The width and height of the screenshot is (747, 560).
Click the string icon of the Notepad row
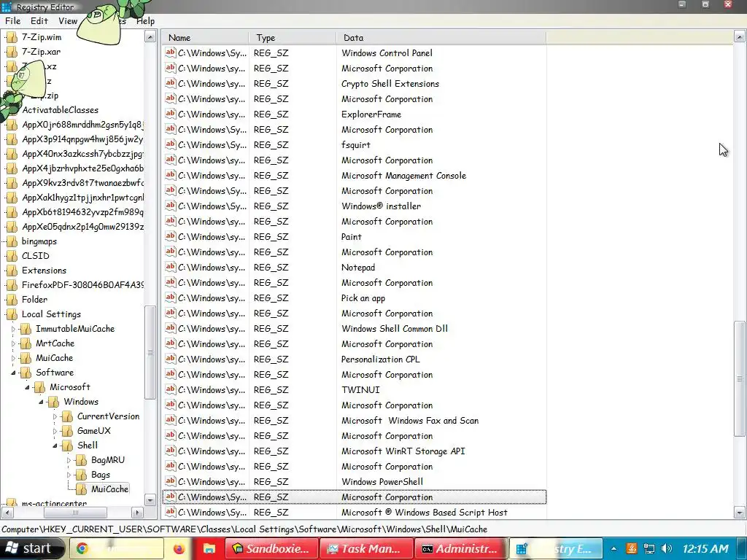pos(170,267)
